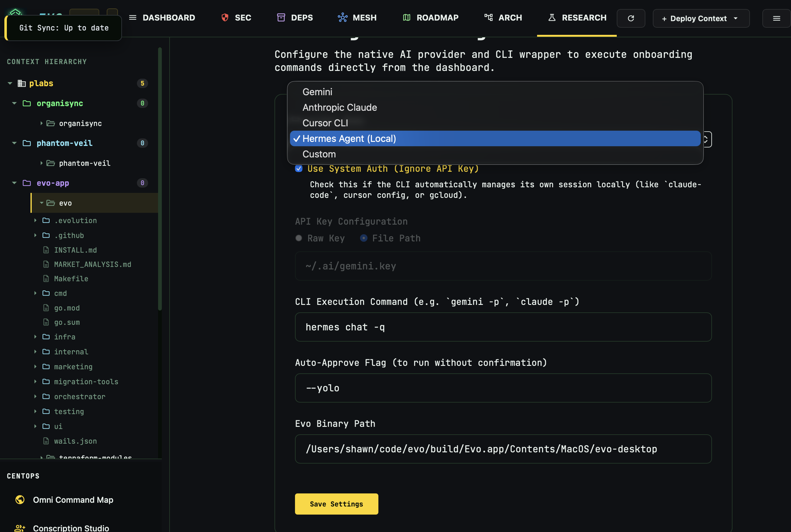
Task: Pick Cursor CLI from the list
Action: (x=495, y=123)
